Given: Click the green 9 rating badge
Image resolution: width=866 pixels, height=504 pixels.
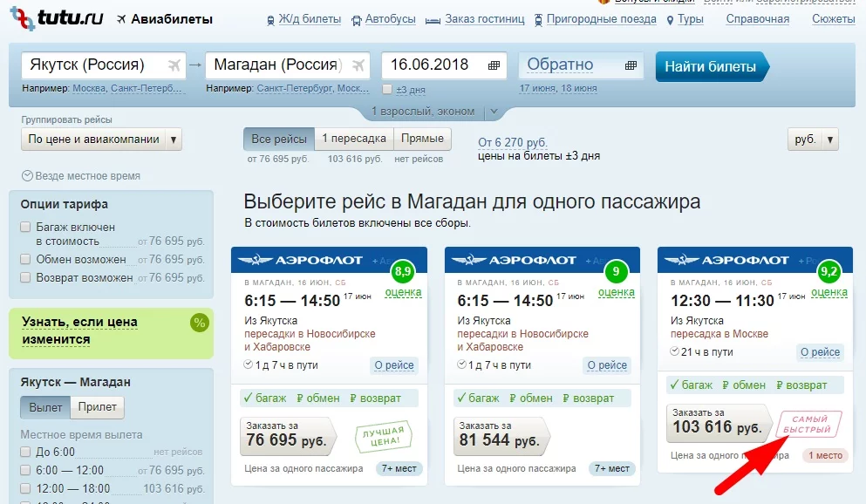Looking at the screenshot, I should coord(616,271).
